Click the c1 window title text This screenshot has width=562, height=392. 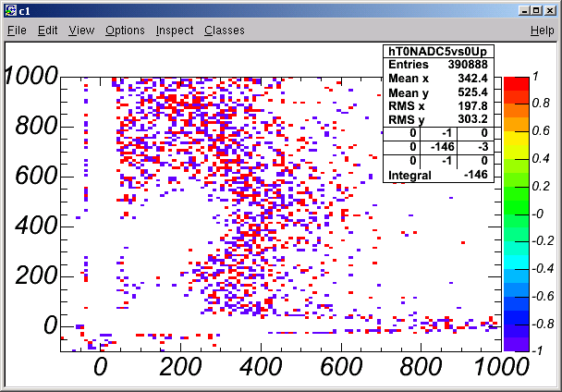click(24, 11)
